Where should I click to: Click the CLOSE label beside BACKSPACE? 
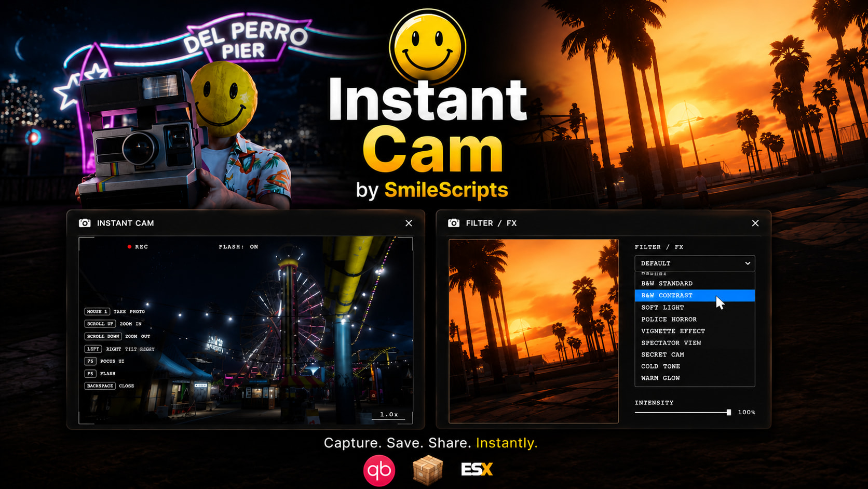(x=127, y=386)
